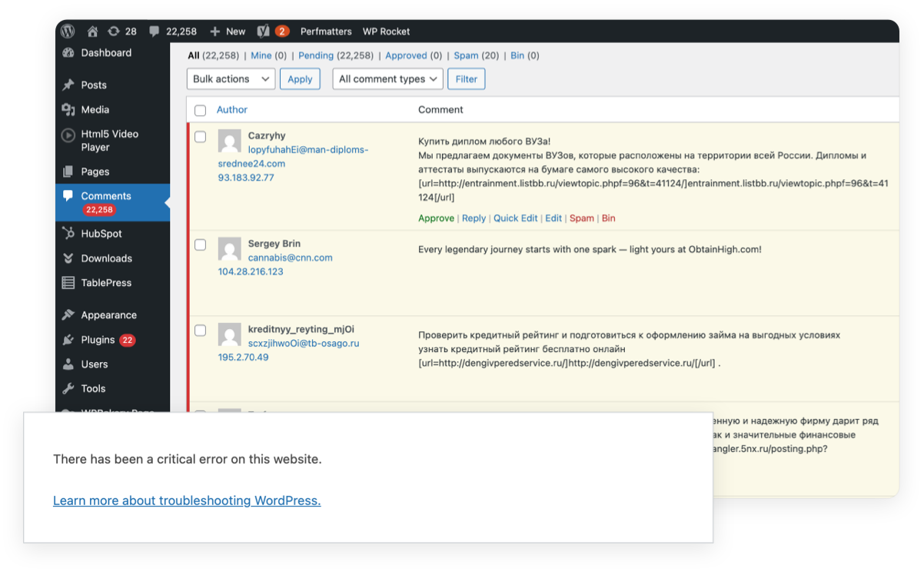Check the checkbox for Cazryhy comment
This screenshot has width=924, height=572.
pyautogui.click(x=201, y=137)
